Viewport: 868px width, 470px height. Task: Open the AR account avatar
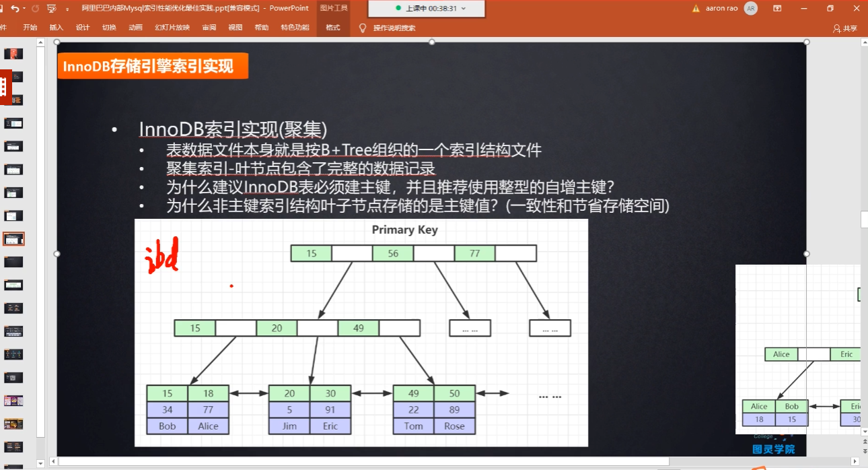(x=751, y=8)
